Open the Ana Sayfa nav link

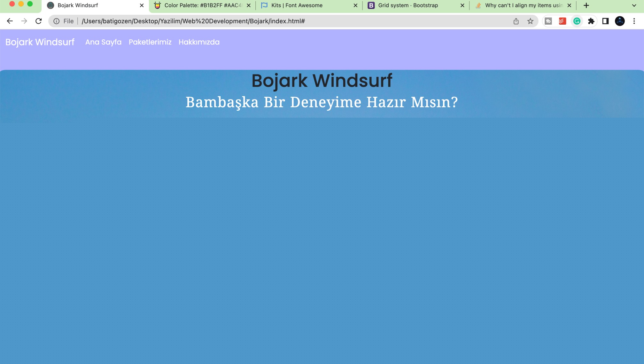coord(103,42)
